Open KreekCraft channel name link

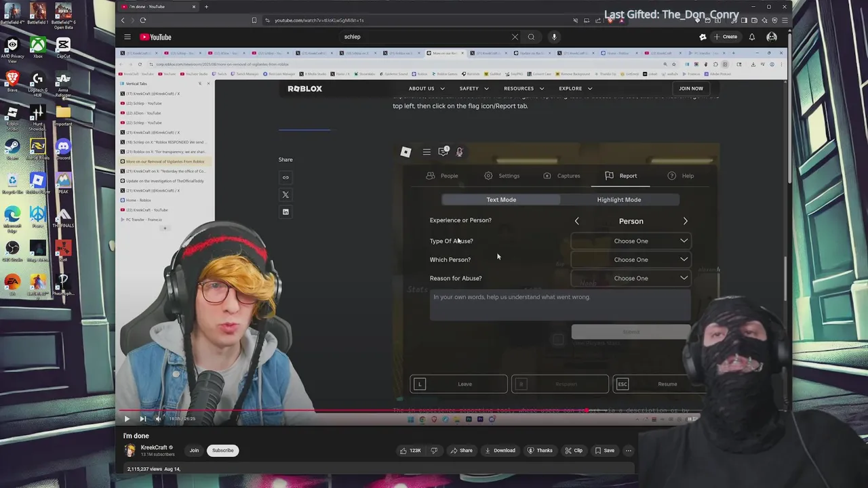tap(154, 447)
